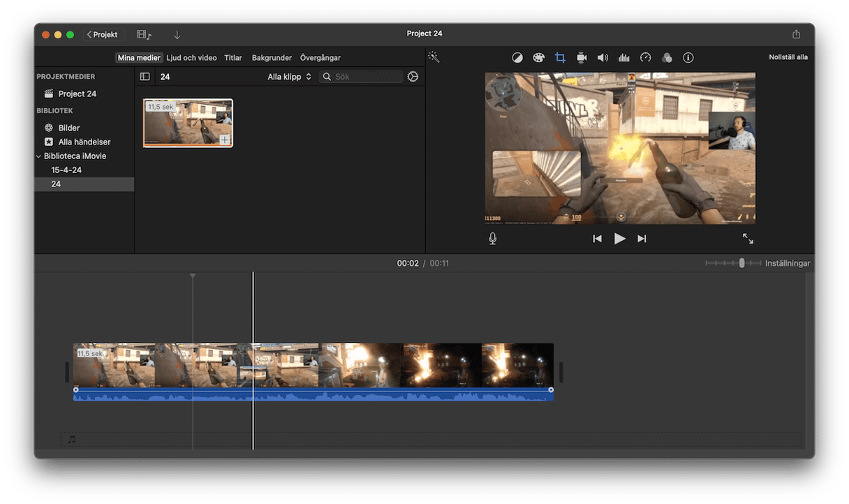Click the Sök search field
849x504 pixels.
(361, 77)
